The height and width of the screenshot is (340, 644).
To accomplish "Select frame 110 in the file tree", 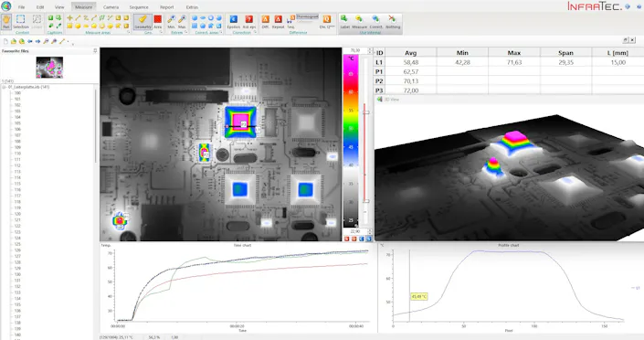I will [17, 154].
